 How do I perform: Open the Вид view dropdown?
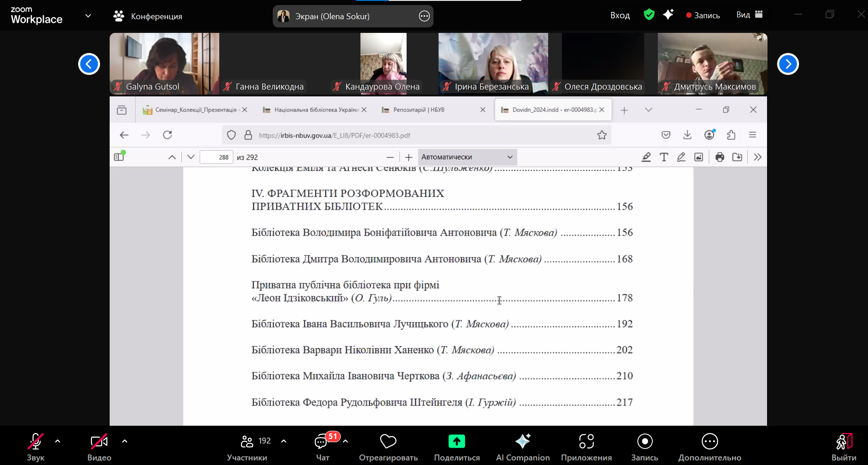coord(750,15)
